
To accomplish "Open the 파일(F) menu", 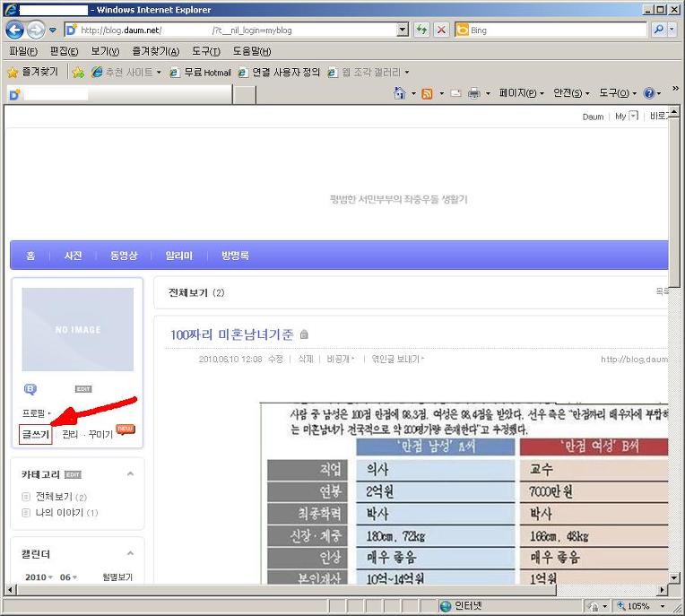I will pyautogui.click(x=23, y=51).
